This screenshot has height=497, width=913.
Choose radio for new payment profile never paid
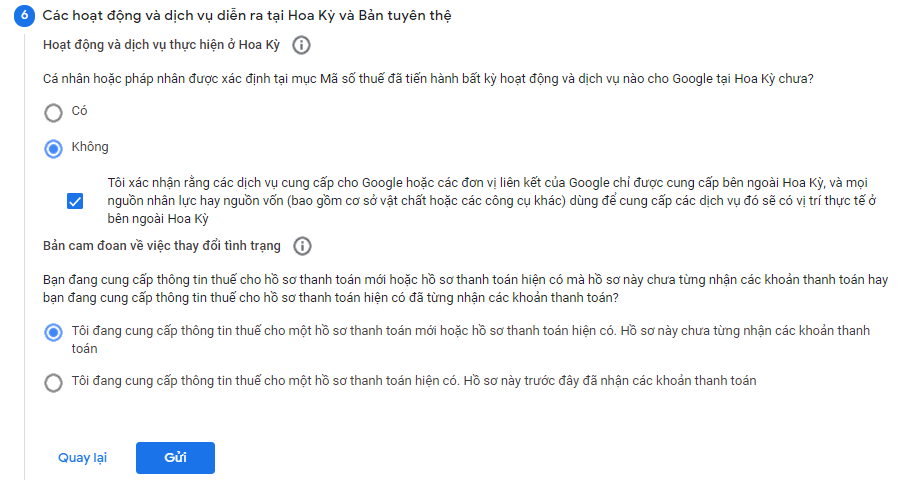click(x=53, y=332)
